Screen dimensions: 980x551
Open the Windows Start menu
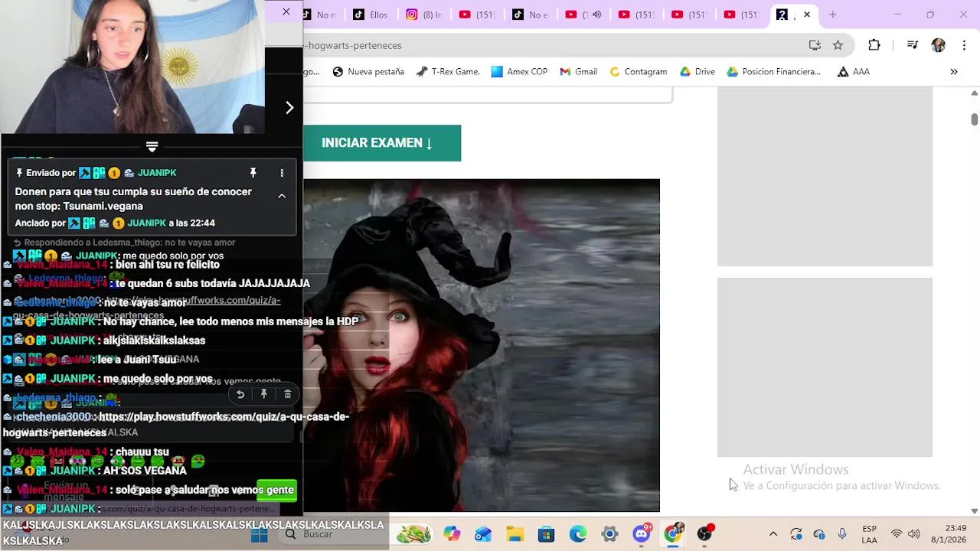(260, 534)
